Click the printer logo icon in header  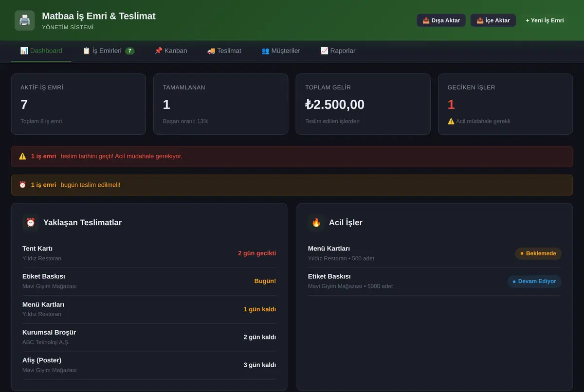25,20
